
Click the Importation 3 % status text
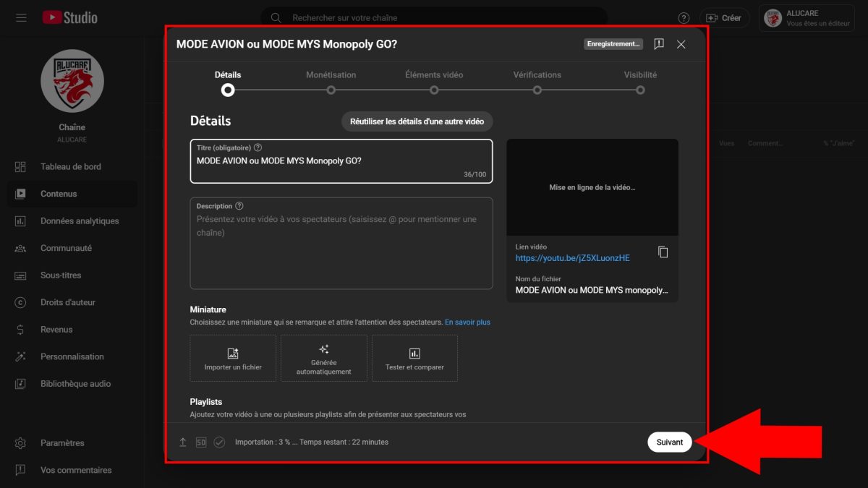(x=312, y=442)
